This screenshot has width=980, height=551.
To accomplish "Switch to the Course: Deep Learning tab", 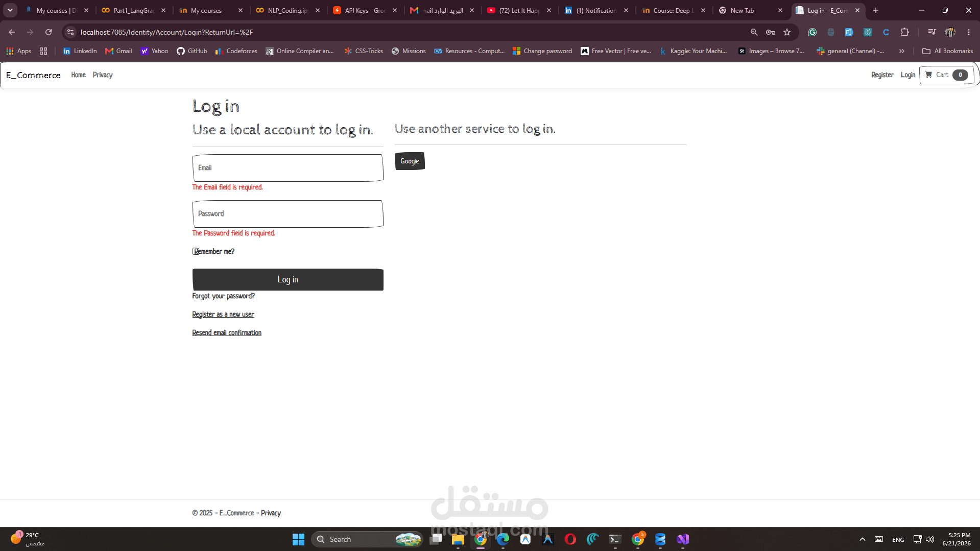I will [674, 10].
